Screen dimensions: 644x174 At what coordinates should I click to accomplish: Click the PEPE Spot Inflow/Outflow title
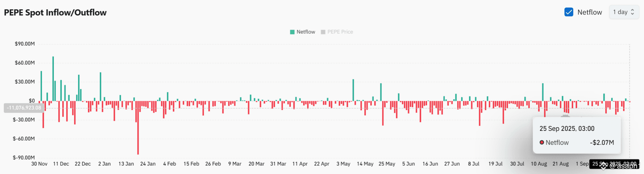point(55,13)
